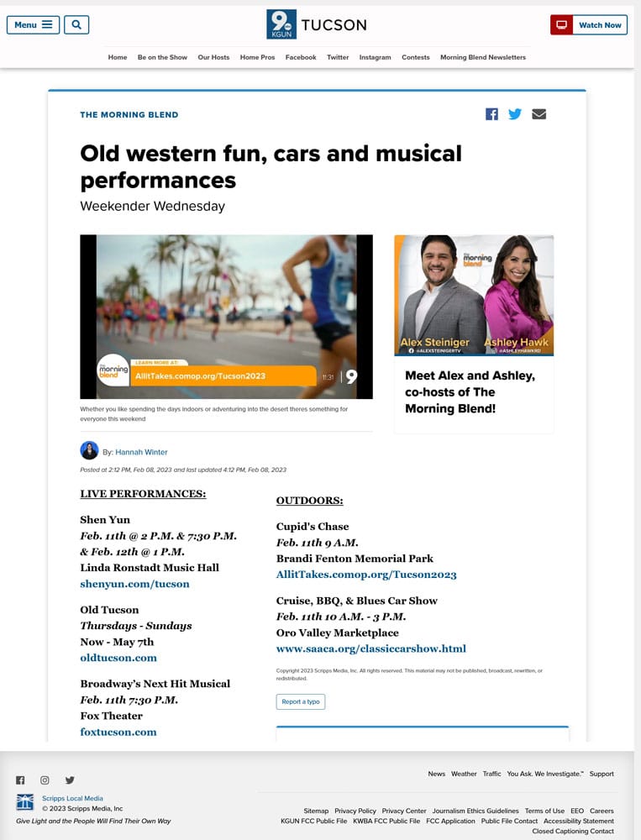Open the Menu hamburger button
Viewport: 641px width, 840px height.
33,24
